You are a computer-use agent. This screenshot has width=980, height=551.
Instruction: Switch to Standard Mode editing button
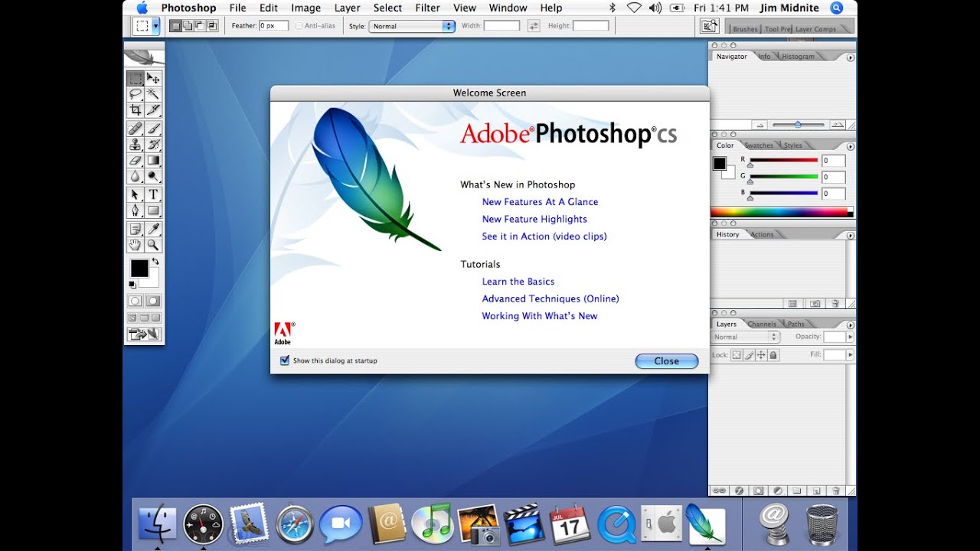point(136,302)
